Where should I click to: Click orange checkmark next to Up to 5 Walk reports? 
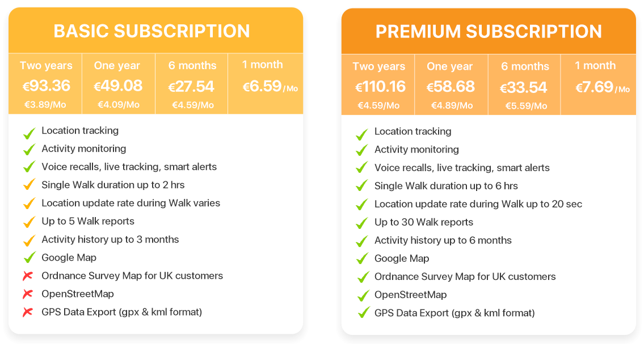click(29, 222)
